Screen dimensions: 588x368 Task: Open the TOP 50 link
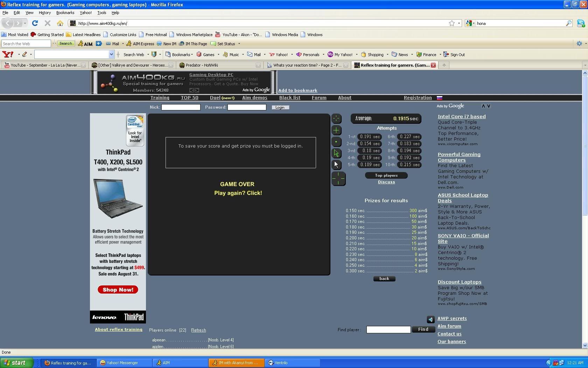pos(189,98)
